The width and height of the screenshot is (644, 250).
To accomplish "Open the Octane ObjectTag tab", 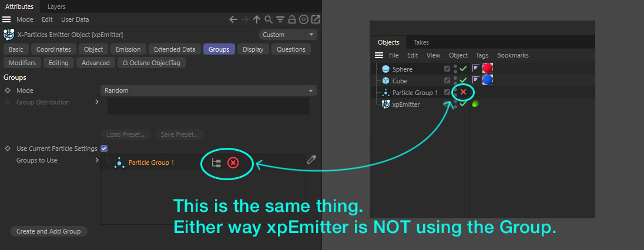I will click(152, 63).
